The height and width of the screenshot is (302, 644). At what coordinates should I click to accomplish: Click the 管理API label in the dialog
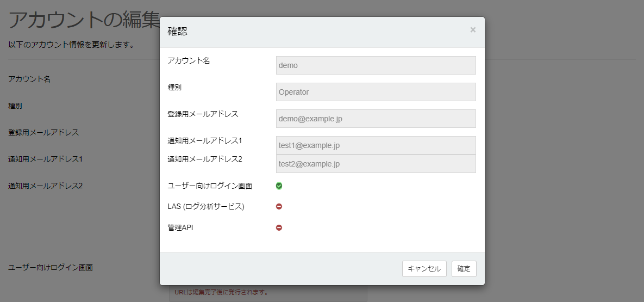[180, 228]
